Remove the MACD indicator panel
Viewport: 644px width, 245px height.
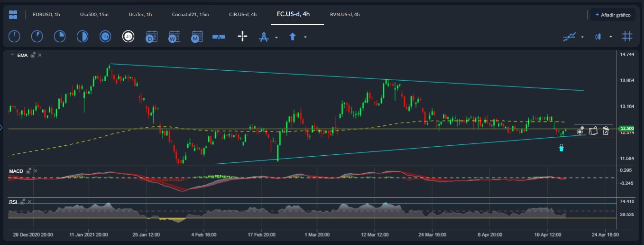click(x=36, y=170)
